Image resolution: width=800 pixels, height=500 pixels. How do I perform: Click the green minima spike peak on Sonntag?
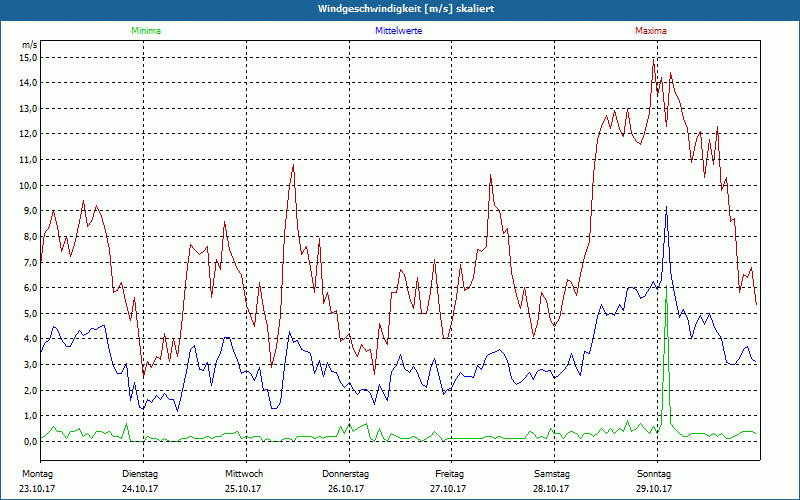click(x=666, y=287)
